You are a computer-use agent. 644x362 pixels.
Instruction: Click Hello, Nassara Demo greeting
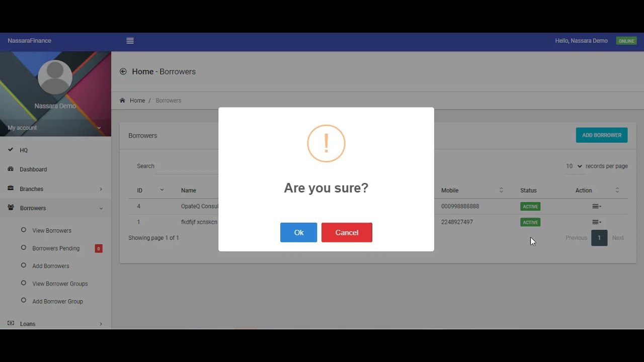pos(581,41)
